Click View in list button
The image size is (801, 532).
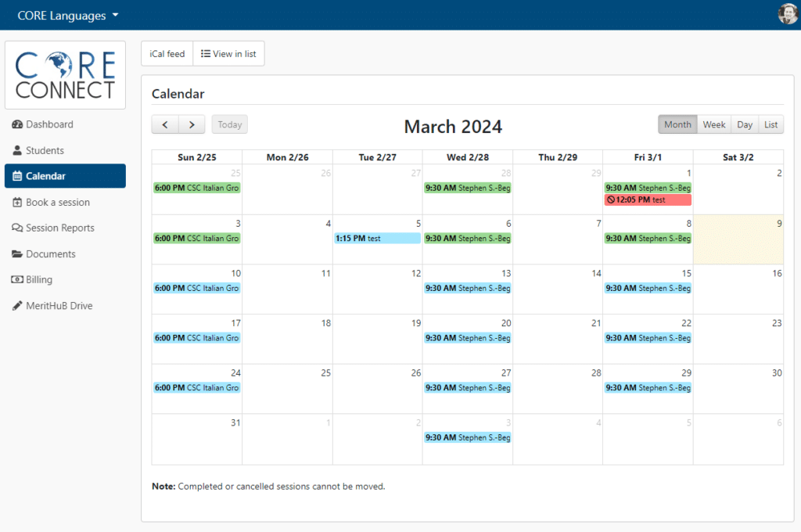(228, 54)
